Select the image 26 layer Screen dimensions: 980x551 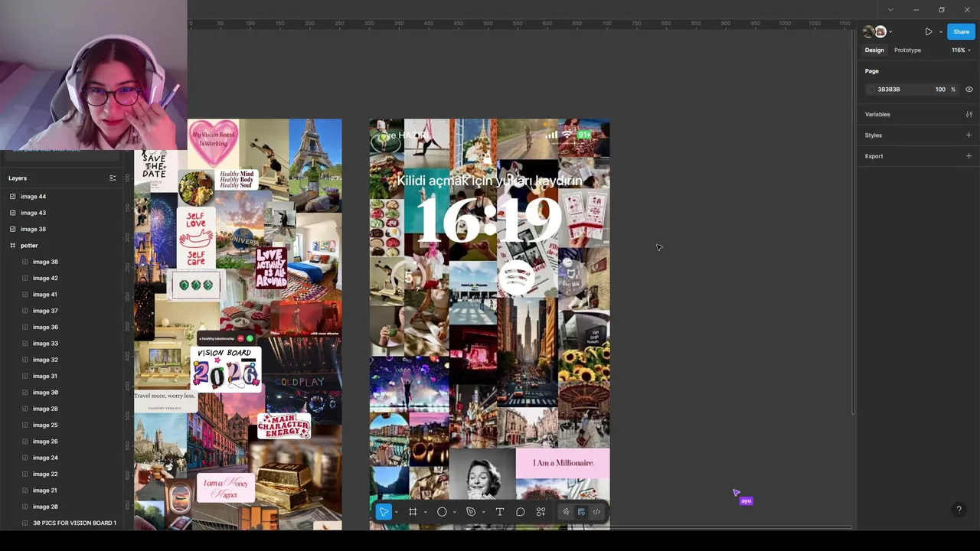pos(61,442)
